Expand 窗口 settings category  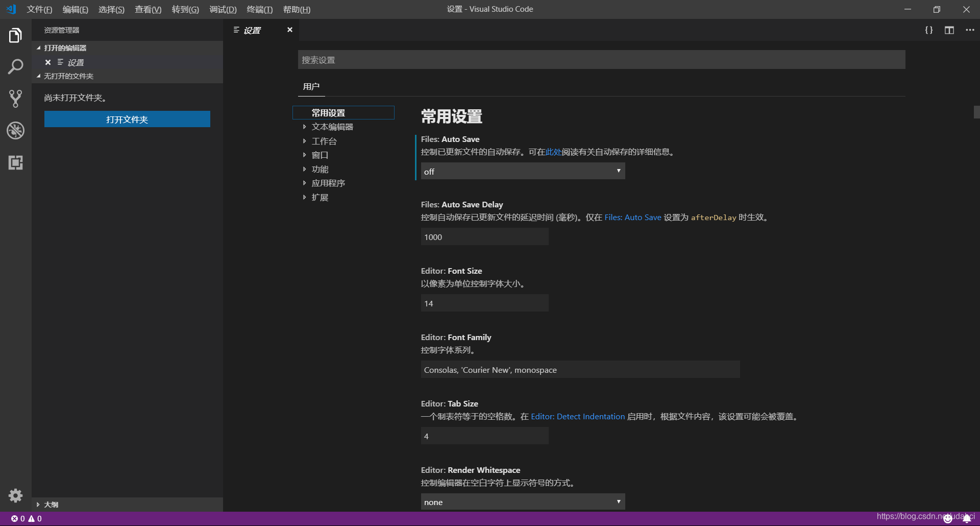pyautogui.click(x=344, y=155)
